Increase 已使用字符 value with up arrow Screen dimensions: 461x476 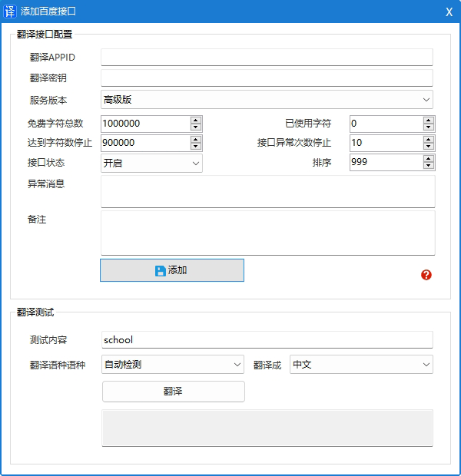point(429,120)
